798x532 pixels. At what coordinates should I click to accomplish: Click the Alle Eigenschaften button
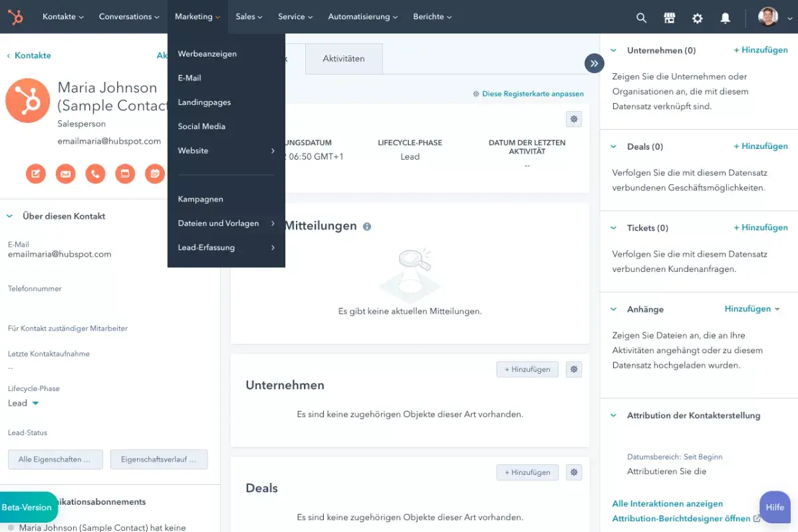point(55,459)
